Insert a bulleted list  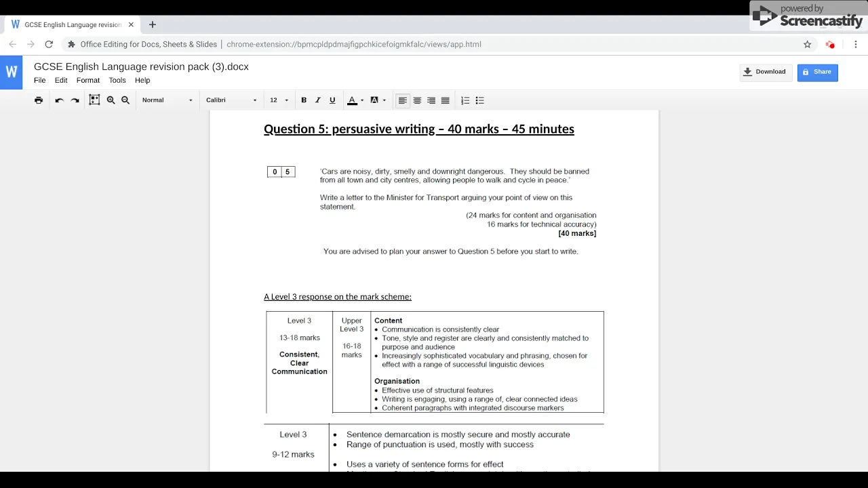click(x=480, y=100)
